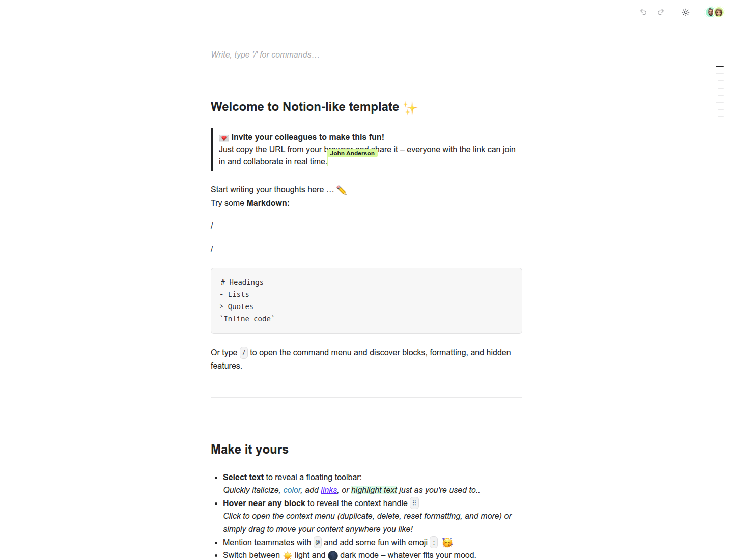Viewport: 733px width, 560px height.
Task: Toggle light/dark theme with the sun icon
Action: coord(686,12)
